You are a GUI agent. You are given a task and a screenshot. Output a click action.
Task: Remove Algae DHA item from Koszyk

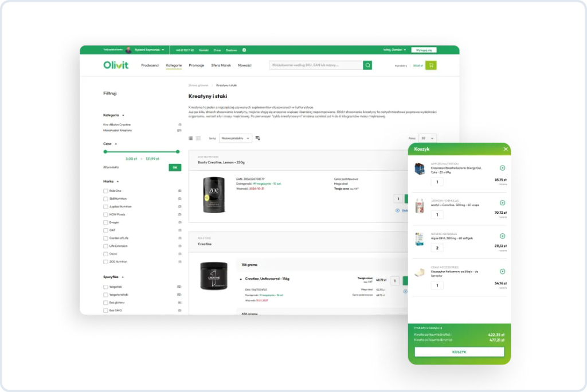(x=502, y=236)
